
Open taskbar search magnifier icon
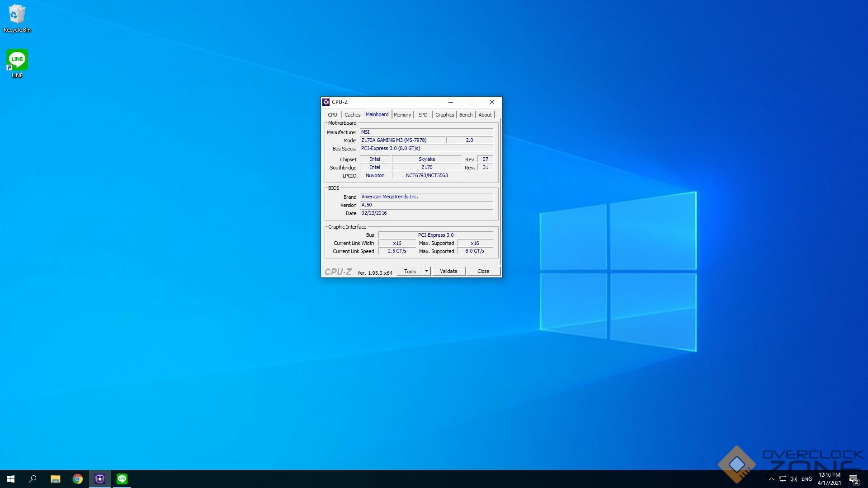pyautogui.click(x=33, y=479)
